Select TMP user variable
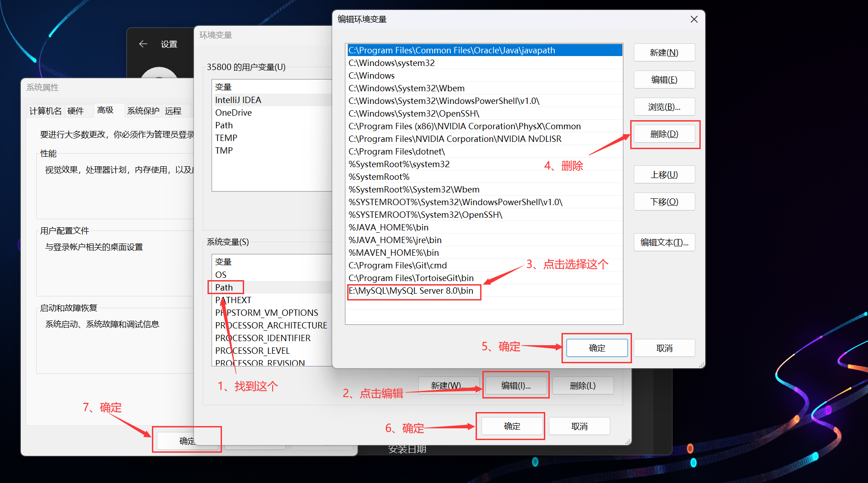This screenshot has width=868, height=483. click(x=272, y=150)
